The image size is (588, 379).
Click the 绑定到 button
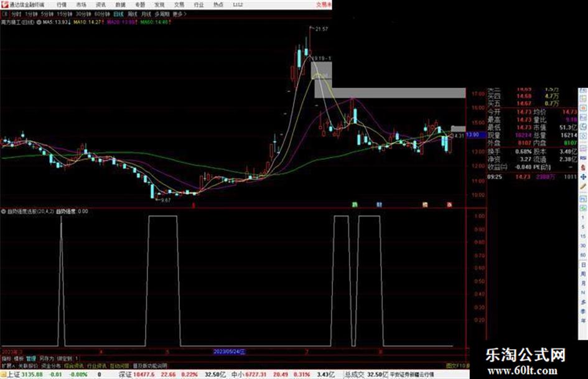[64, 358]
